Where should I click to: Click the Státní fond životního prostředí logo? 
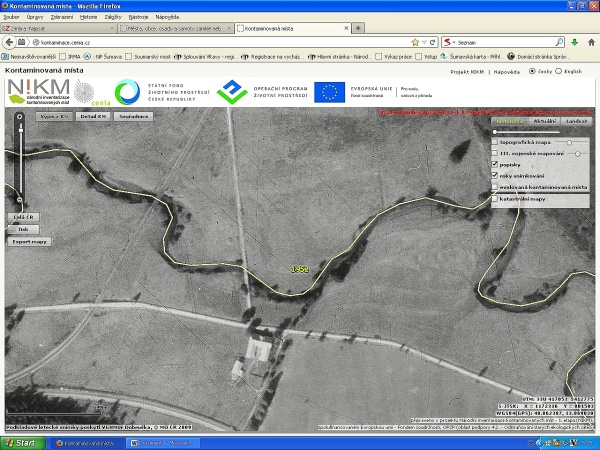click(160, 92)
